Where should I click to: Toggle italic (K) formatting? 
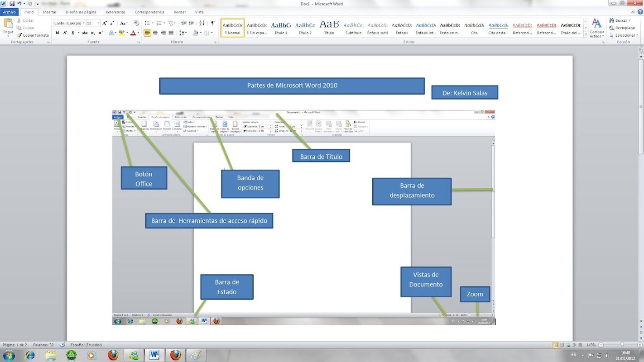[x=65, y=33]
